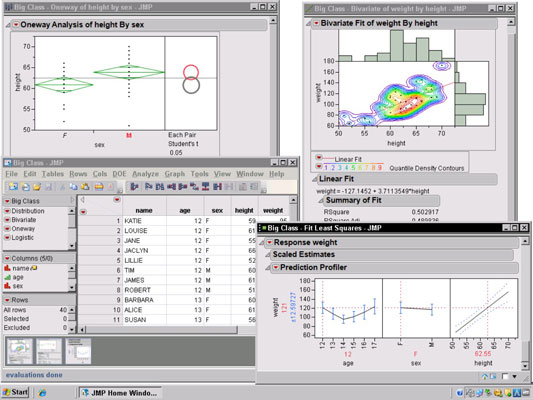Run the Distribution script in Big Class panel
Image resolution: width=533 pixels, height=400 pixels.
tap(28, 211)
